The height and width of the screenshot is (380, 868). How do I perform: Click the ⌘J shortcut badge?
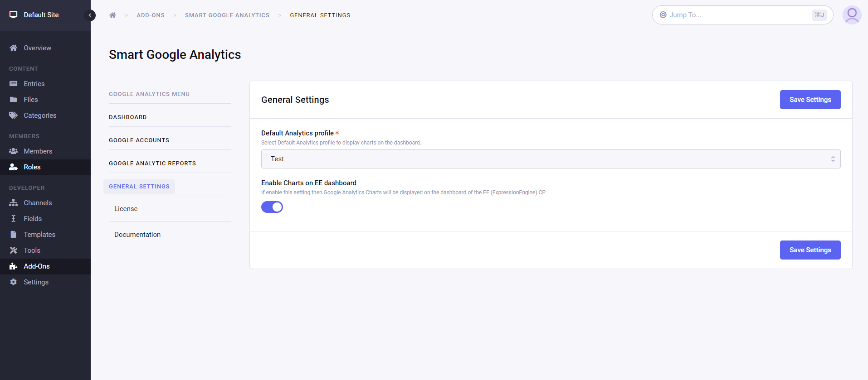pyautogui.click(x=819, y=15)
